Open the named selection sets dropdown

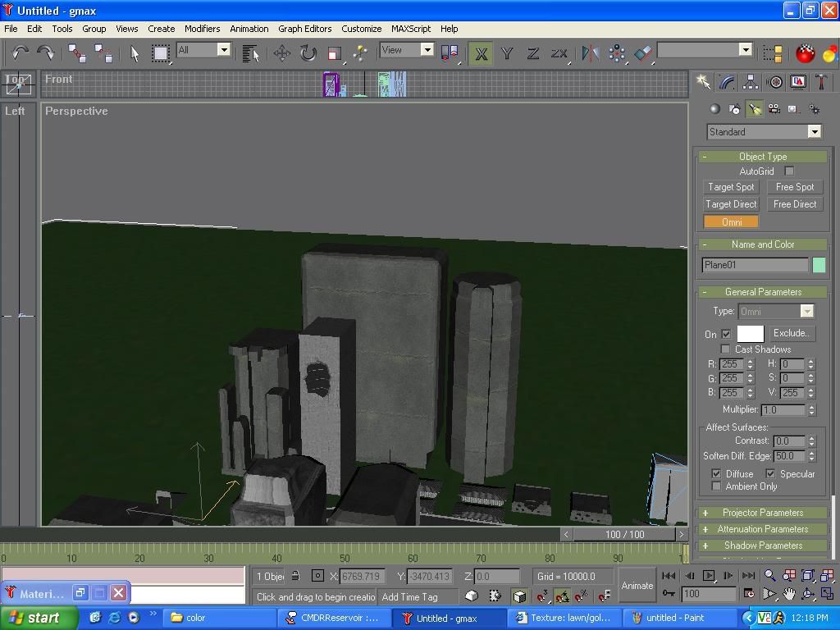745,50
